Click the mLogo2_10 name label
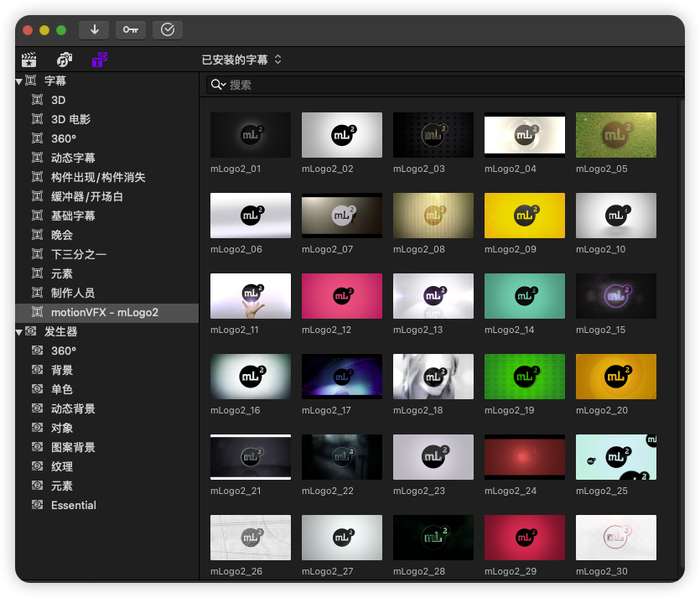This screenshot has height=598, width=700. pyautogui.click(x=601, y=249)
